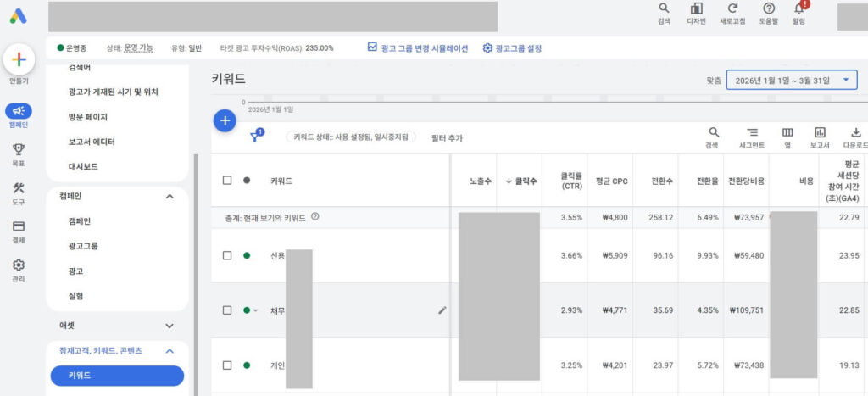Viewport: 868px width, 396px height.
Task: Click the 광고그룹 설정 gear icon
Action: [x=487, y=48]
